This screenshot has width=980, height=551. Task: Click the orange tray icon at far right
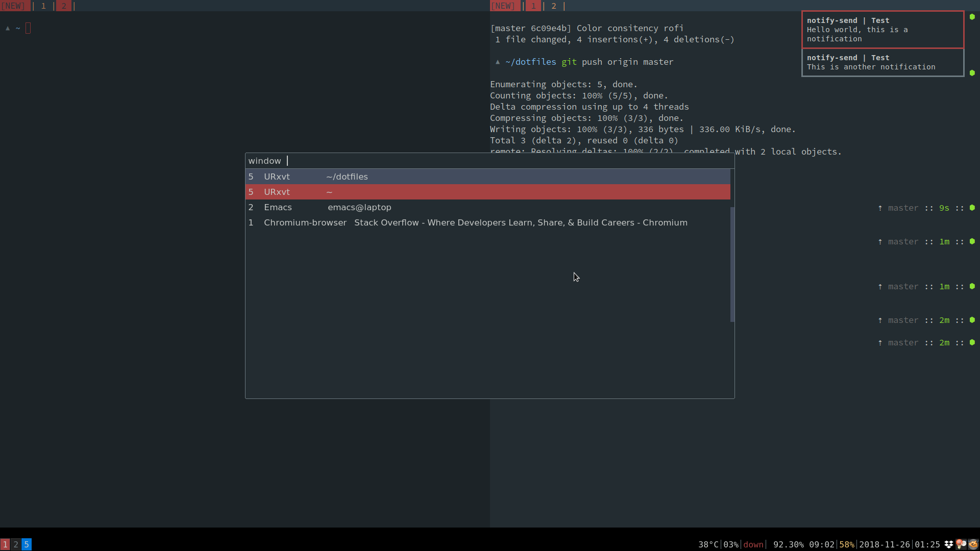973,544
